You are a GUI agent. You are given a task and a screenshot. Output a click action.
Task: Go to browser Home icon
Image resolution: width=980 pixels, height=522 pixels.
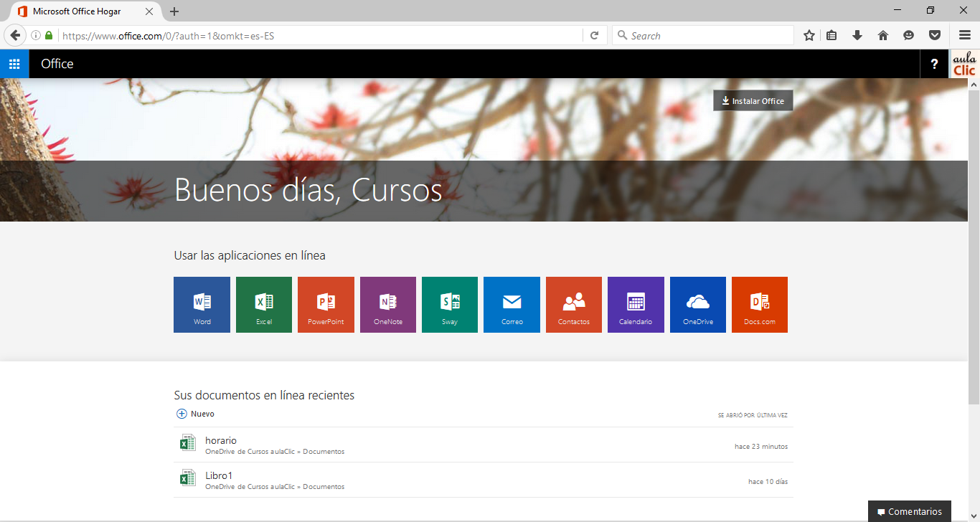883,35
